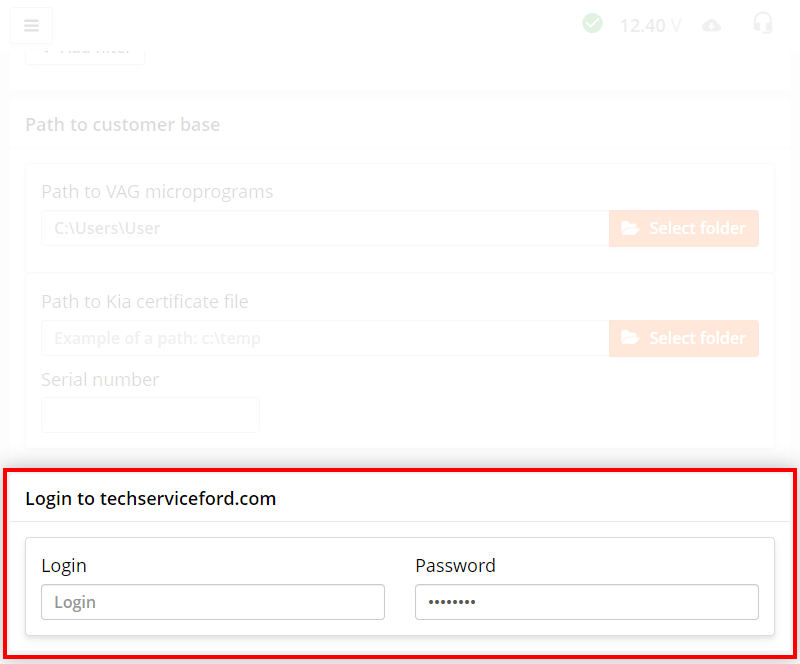This screenshot has height=664, width=800.
Task: Click the Add filter button
Action: (x=85, y=52)
